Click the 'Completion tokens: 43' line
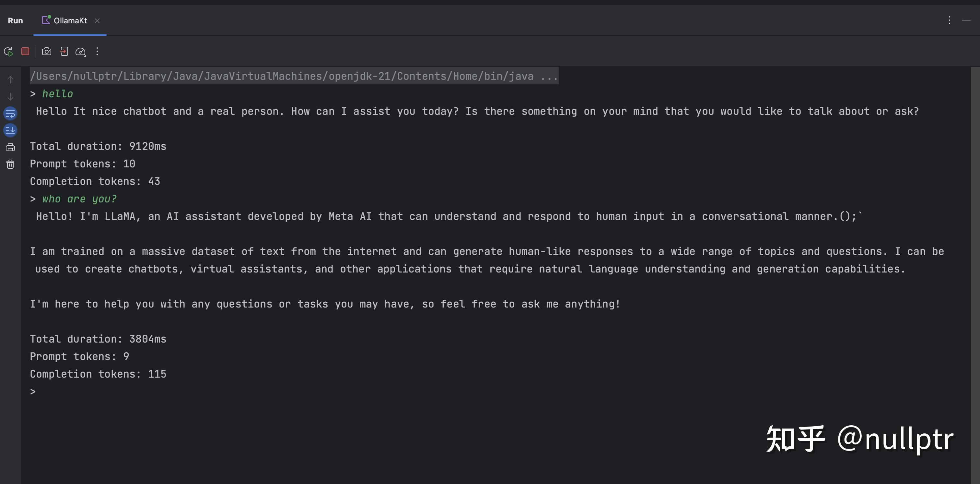Viewport: 980px width, 484px height. (x=95, y=182)
